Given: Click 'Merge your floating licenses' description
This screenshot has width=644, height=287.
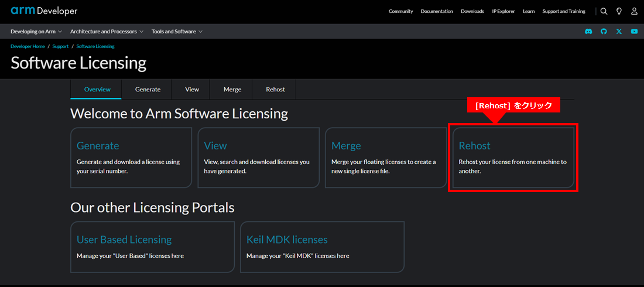Looking at the screenshot, I should (x=383, y=166).
